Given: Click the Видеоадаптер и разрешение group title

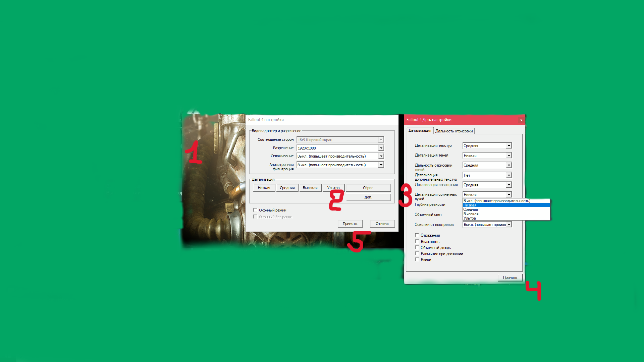Looking at the screenshot, I should tap(276, 131).
